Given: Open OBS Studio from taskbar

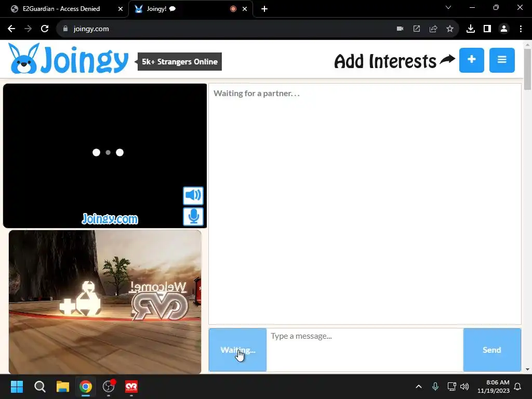Looking at the screenshot, I should pyautogui.click(x=109, y=387).
